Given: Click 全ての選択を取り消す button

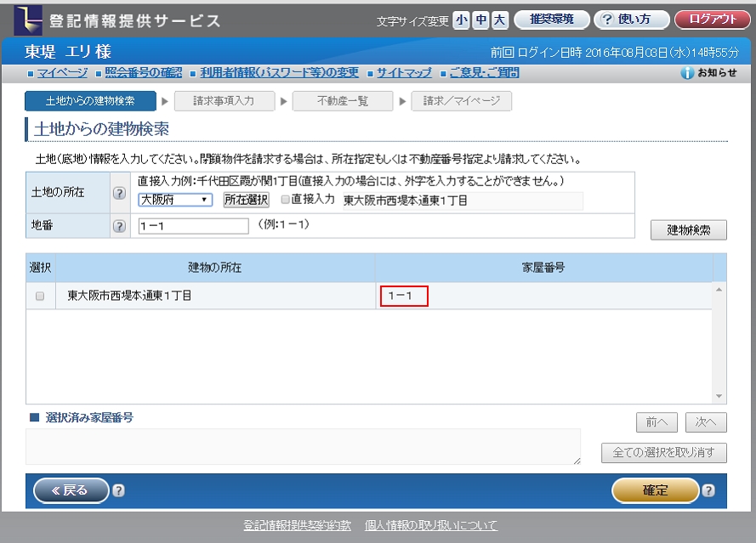Looking at the screenshot, I should point(664,453).
